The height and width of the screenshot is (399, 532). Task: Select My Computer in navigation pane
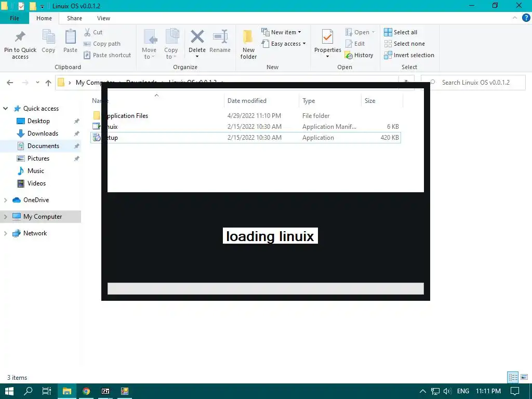[43, 217]
